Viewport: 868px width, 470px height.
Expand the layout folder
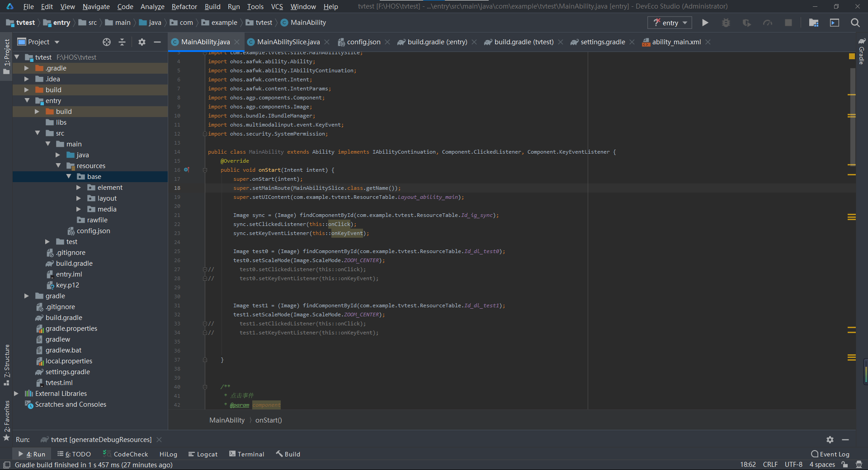pyautogui.click(x=79, y=198)
